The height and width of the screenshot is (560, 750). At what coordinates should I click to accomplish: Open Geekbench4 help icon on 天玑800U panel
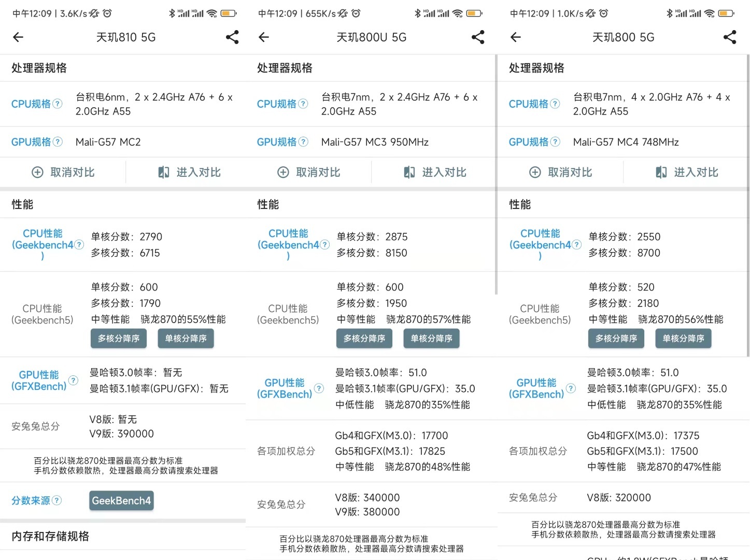pyautogui.click(x=324, y=245)
